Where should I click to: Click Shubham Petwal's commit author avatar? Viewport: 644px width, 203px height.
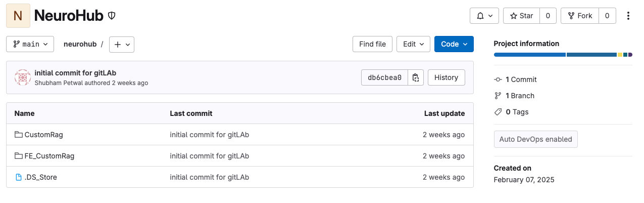tap(23, 77)
